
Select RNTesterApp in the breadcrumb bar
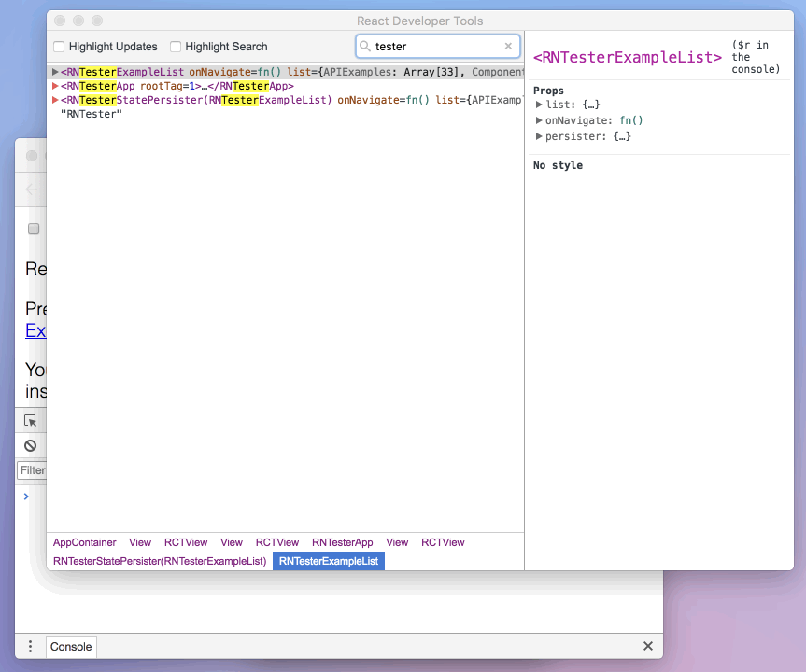pos(342,542)
